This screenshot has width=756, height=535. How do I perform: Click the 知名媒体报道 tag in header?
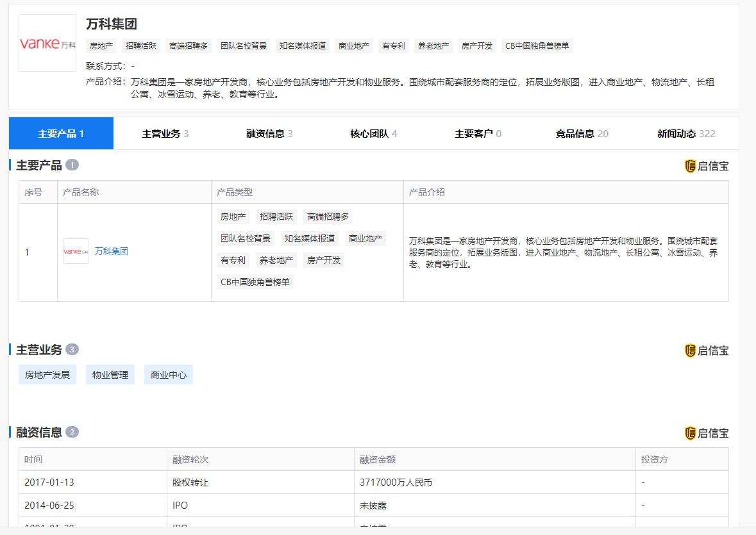pos(302,45)
